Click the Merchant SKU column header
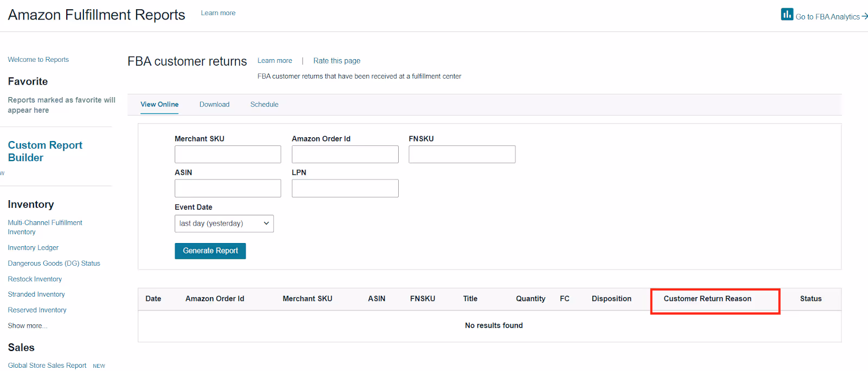The image size is (868, 371). click(308, 299)
